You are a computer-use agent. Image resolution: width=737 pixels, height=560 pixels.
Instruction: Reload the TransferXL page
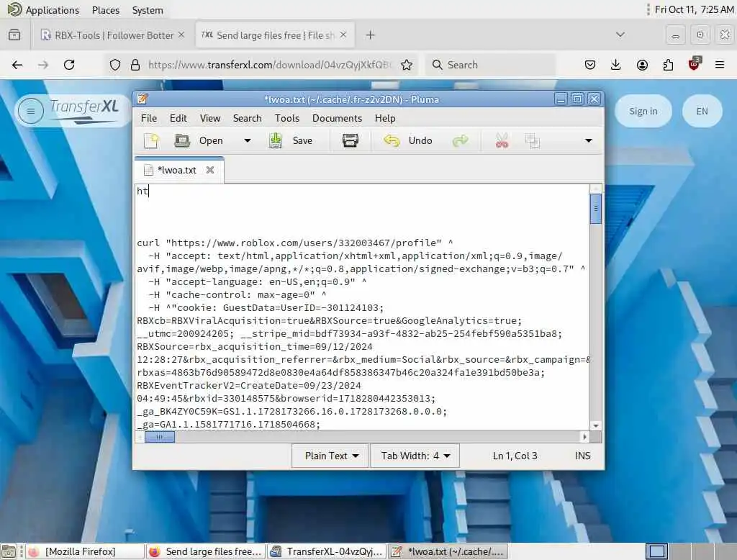(x=69, y=65)
